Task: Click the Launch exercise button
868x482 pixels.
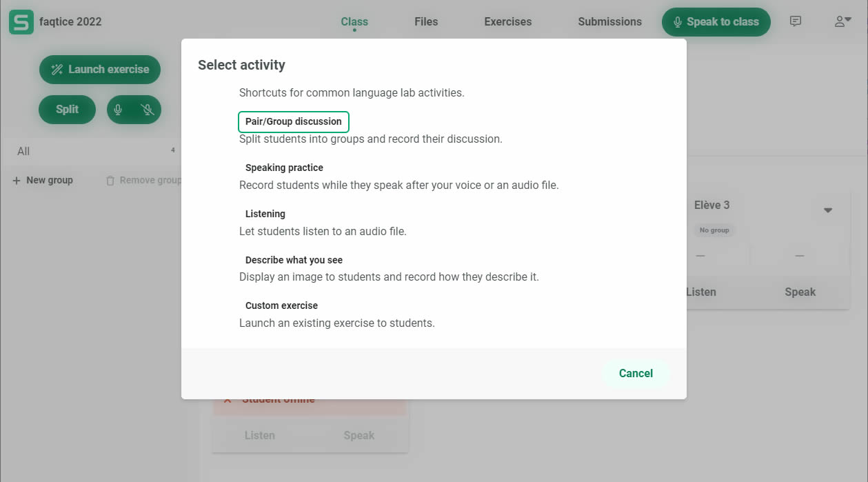Action: [x=100, y=70]
